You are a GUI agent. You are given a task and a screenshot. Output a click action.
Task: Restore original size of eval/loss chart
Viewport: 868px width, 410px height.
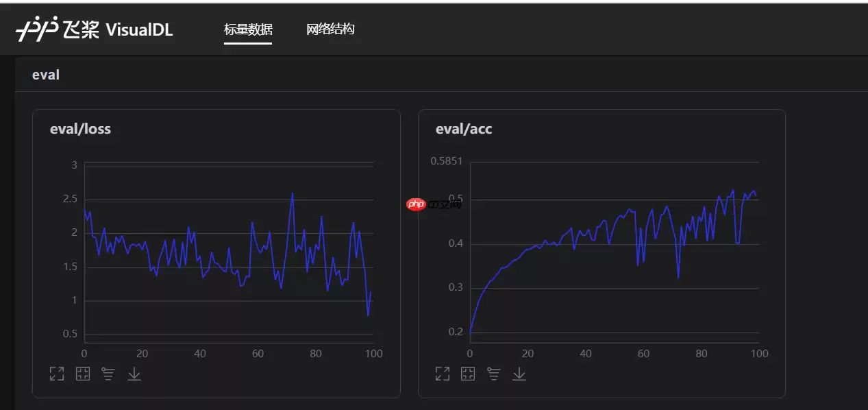[82, 374]
